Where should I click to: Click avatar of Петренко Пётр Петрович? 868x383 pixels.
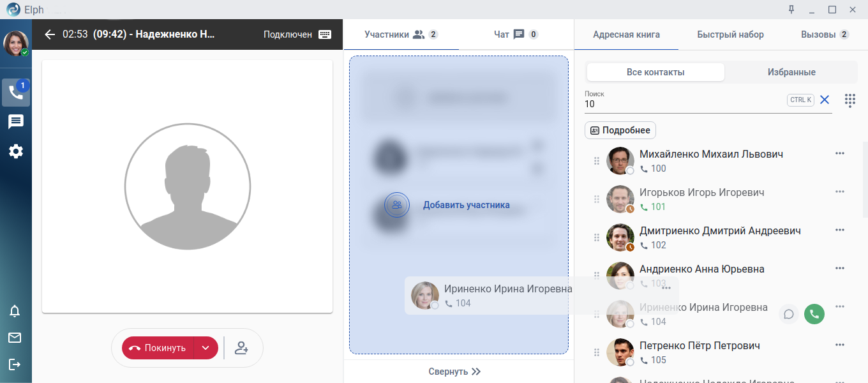(x=620, y=352)
